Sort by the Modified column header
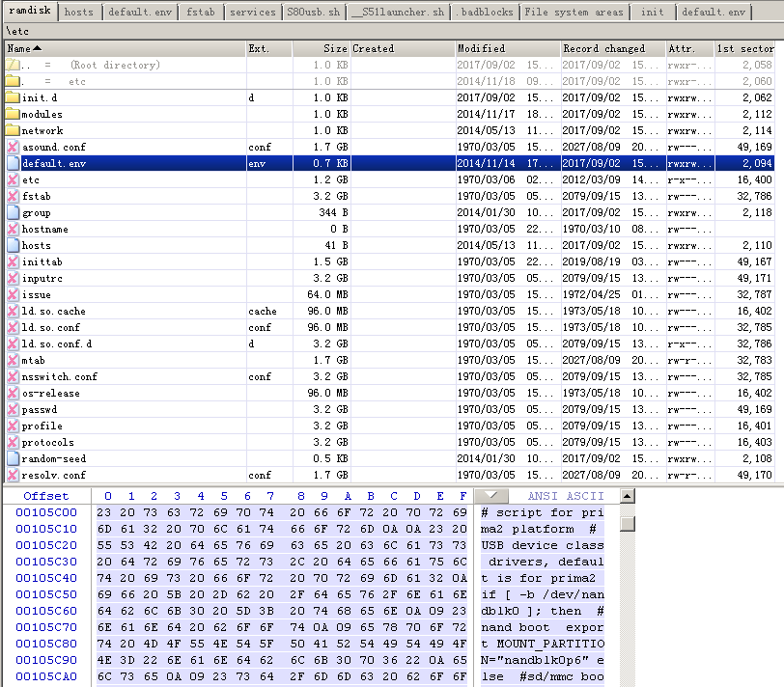 pos(481,48)
